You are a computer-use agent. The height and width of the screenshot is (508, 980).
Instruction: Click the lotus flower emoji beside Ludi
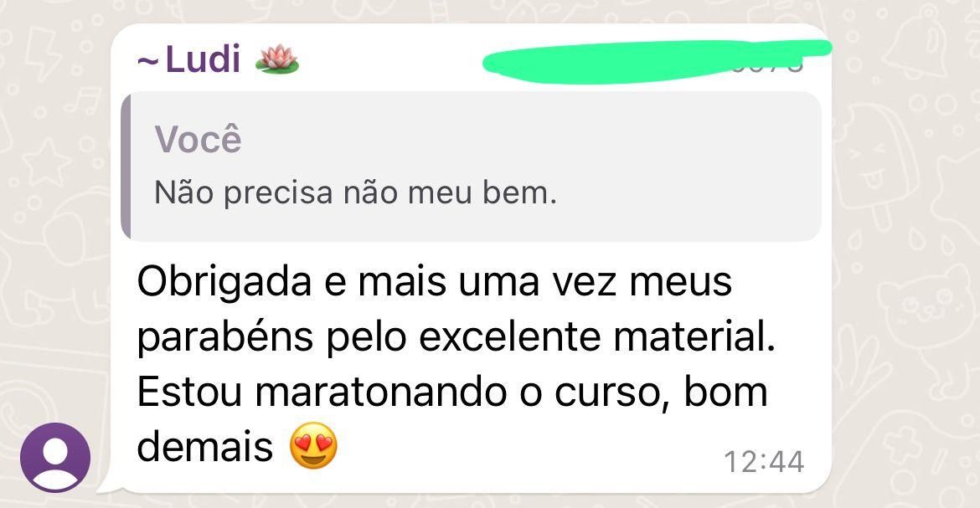point(277,60)
